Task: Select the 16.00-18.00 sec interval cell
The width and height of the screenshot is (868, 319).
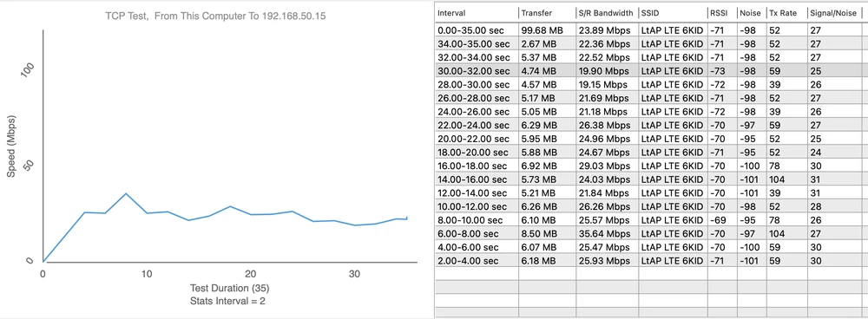Action: 477,166
